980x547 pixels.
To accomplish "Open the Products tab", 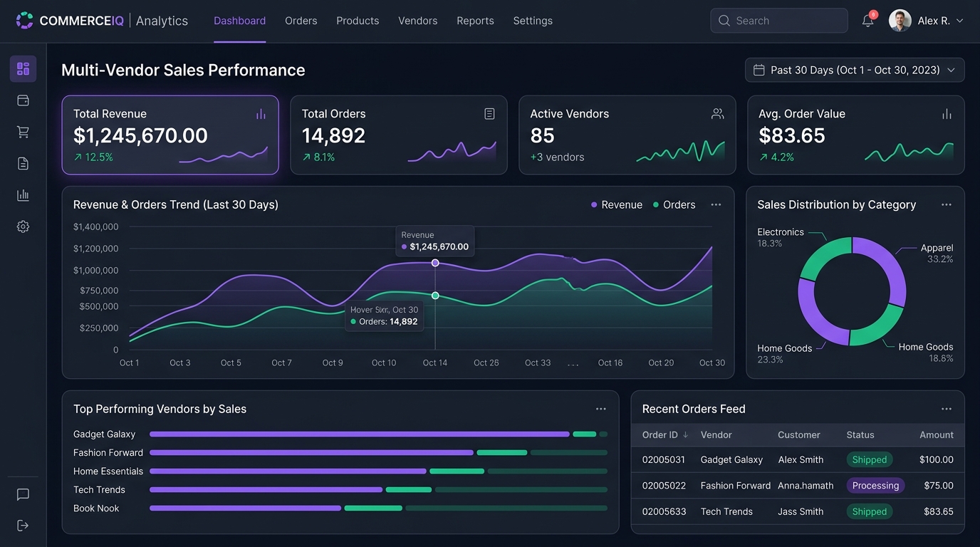I will tap(358, 21).
